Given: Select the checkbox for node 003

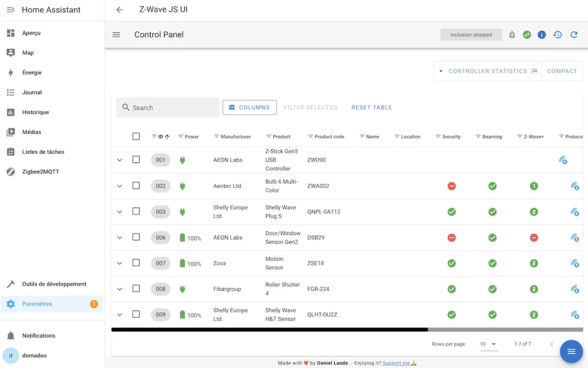Looking at the screenshot, I should (136, 211).
